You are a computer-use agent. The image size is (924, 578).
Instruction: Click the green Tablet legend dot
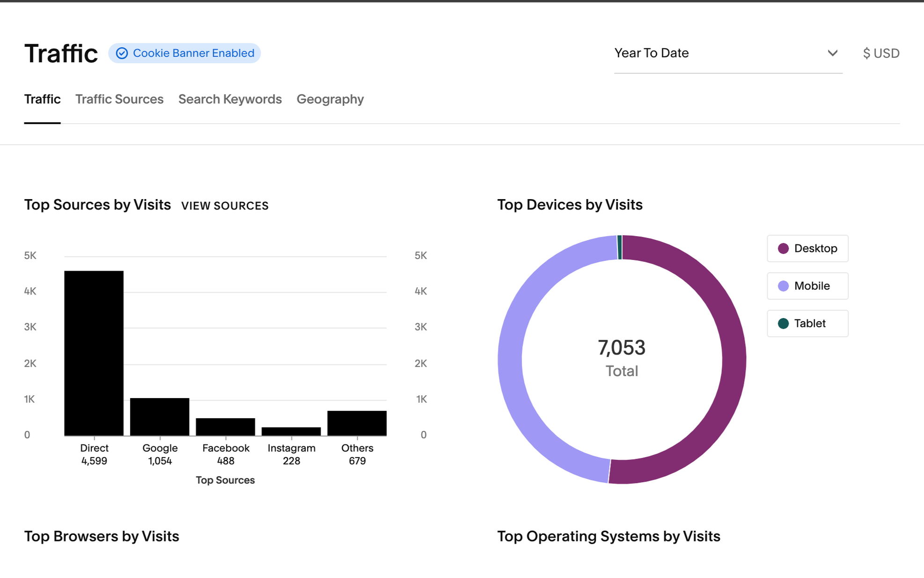tap(783, 323)
